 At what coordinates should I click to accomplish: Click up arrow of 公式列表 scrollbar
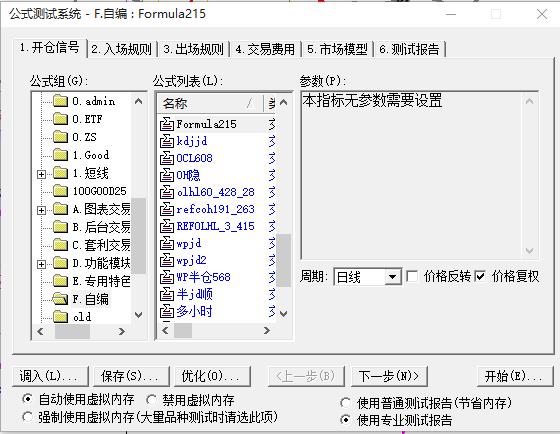tap(284, 103)
